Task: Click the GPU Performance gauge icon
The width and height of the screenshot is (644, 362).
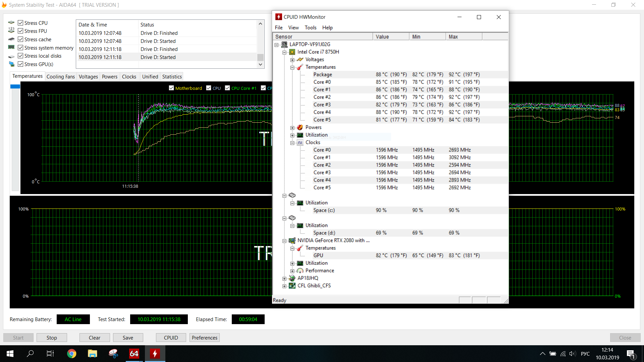Action: point(300,271)
